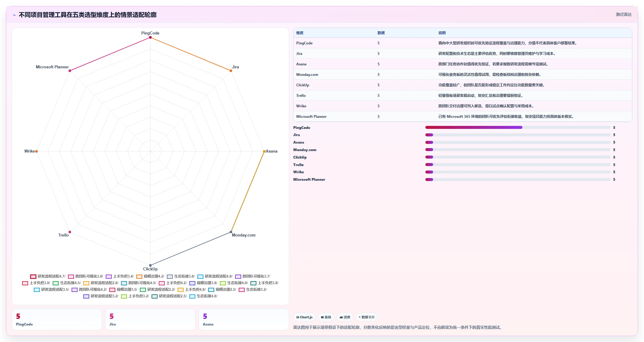This screenshot has height=342, width=644.
Task: Click the Asana description starting 跨部门任务协作
Action: click(x=493, y=64)
